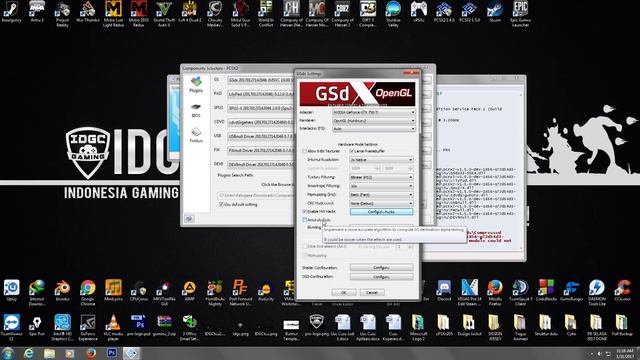The height and width of the screenshot is (360, 640).
Task: Toggle Use default setting checkbox
Action: [x=221, y=204]
